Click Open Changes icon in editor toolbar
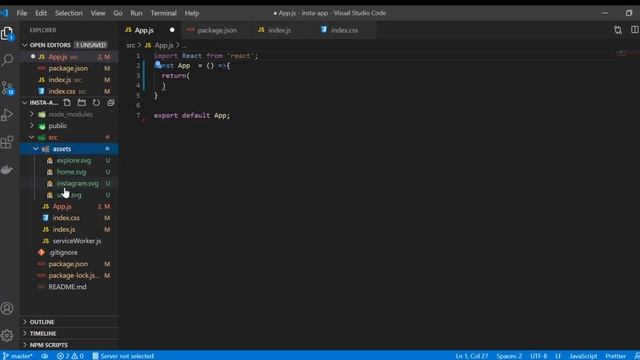Image resolution: width=640 pixels, height=360 pixels. 618,30
